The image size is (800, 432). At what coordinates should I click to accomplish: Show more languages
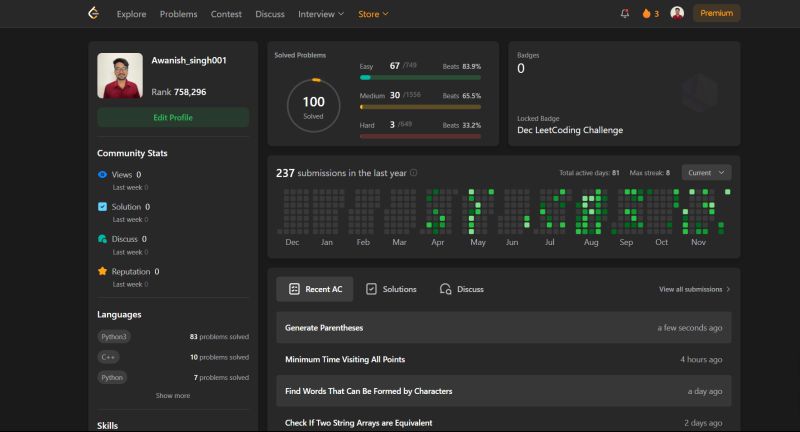(x=172, y=395)
